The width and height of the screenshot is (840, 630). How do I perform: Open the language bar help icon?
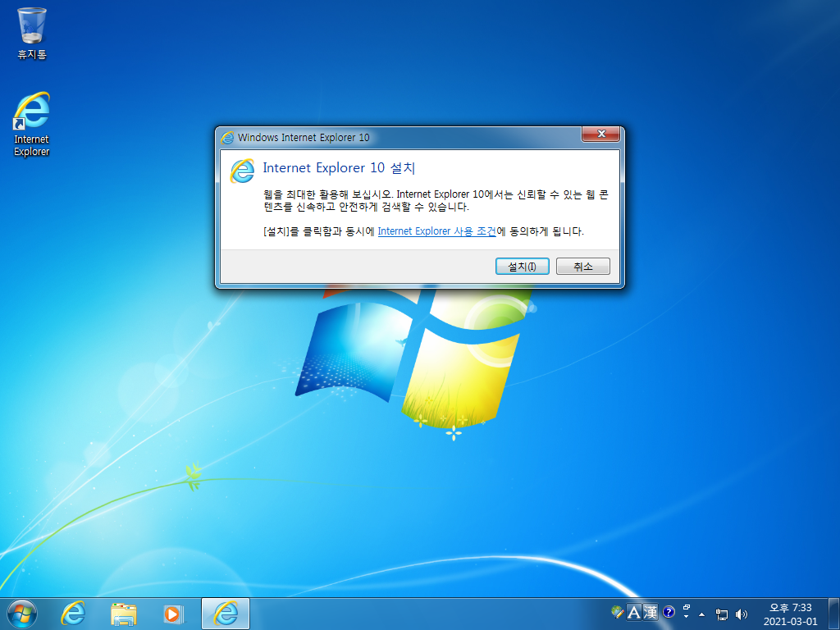[x=669, y=612]
